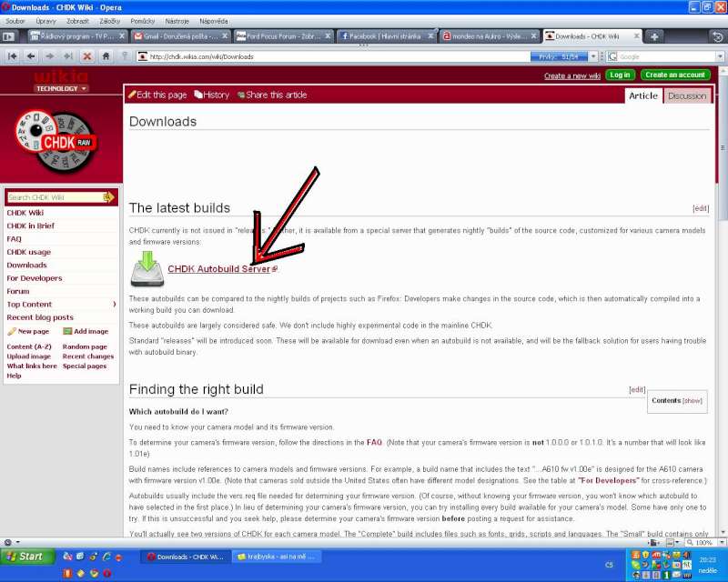Open the TECHNOLOGY dropdown under Wikia logo

click(61, 89)
